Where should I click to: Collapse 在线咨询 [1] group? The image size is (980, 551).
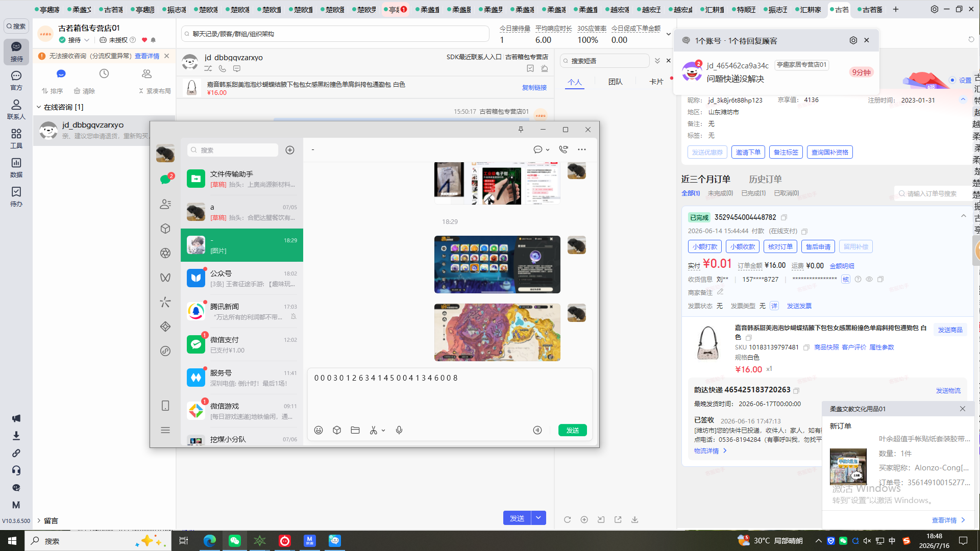pos(39,107)
